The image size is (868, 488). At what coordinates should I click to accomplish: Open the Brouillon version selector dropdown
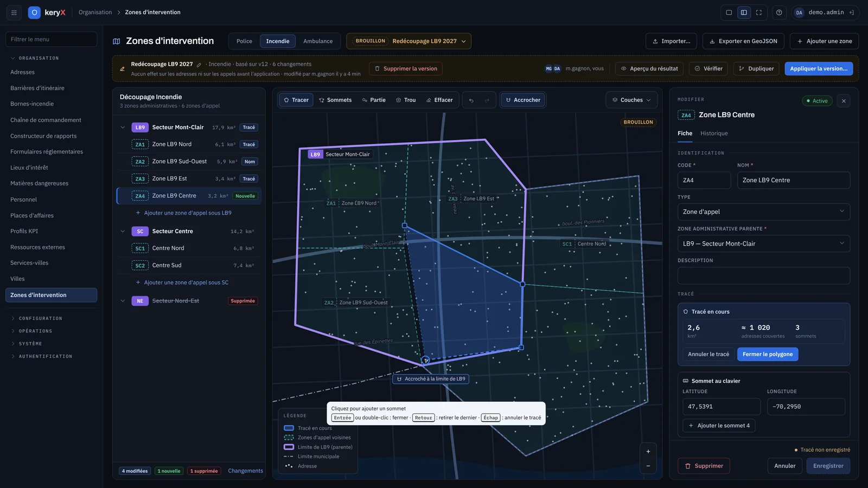(409, 41)
